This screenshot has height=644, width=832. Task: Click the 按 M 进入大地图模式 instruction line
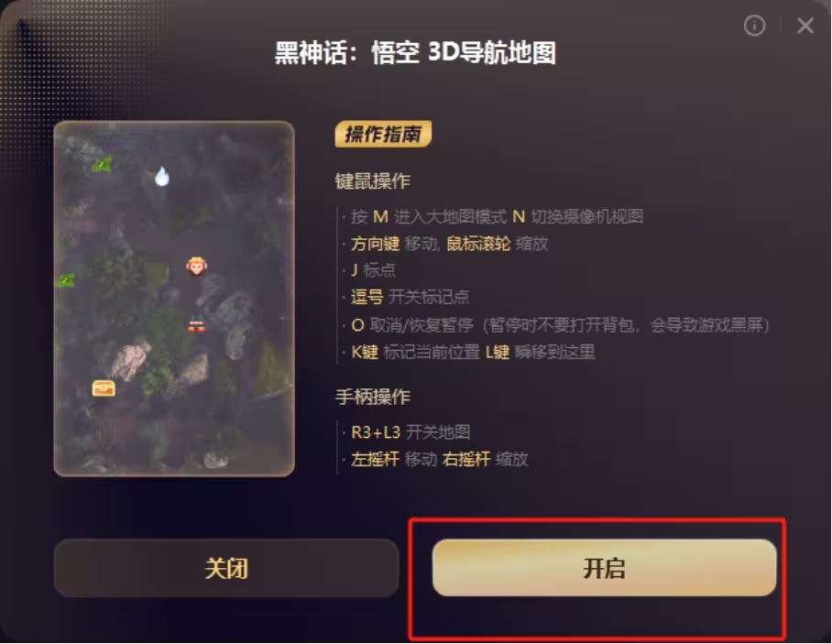point(498,216)
